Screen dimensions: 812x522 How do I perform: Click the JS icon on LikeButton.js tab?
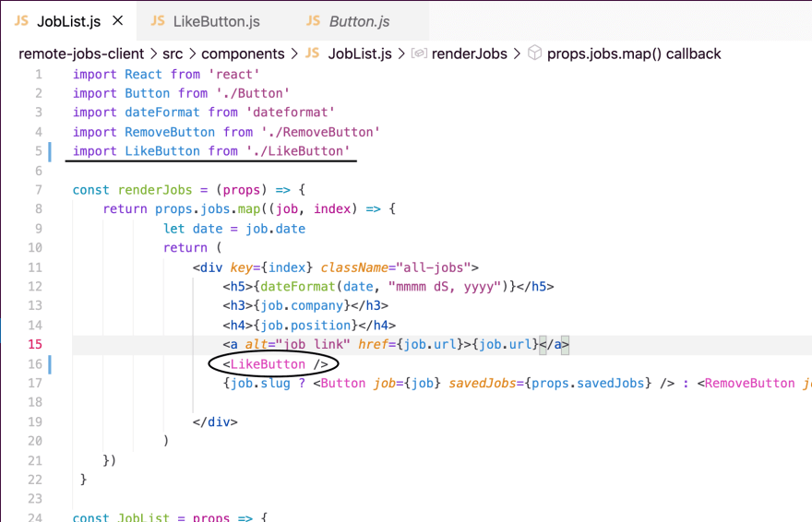pos(158,20)
